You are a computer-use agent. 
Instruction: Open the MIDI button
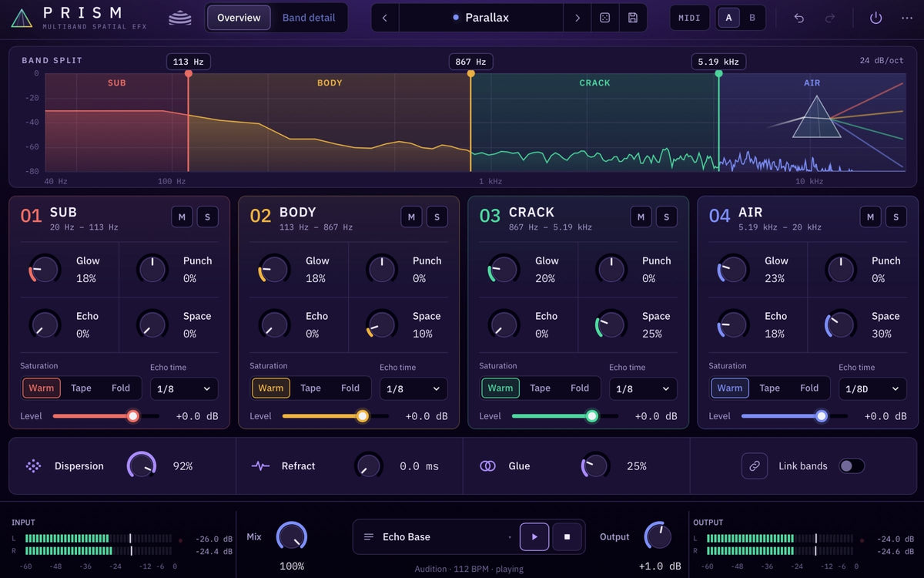(x=689, y=18)
